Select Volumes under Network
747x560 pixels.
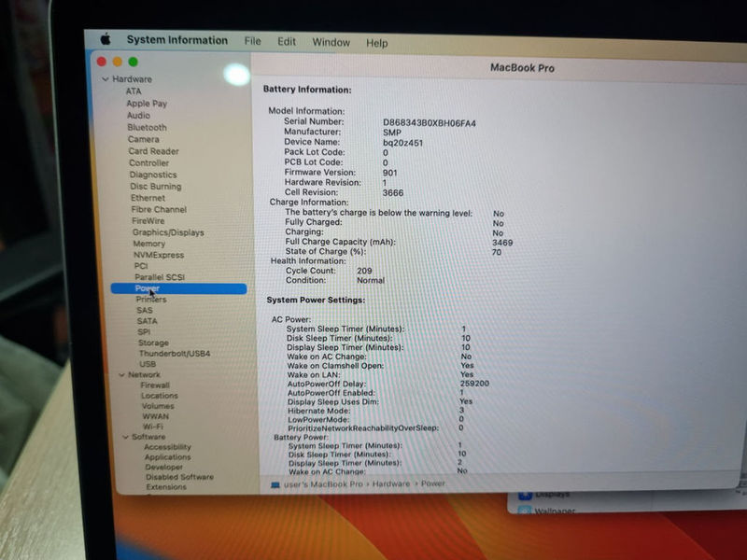pyautogui.click(x=158, y=406)
